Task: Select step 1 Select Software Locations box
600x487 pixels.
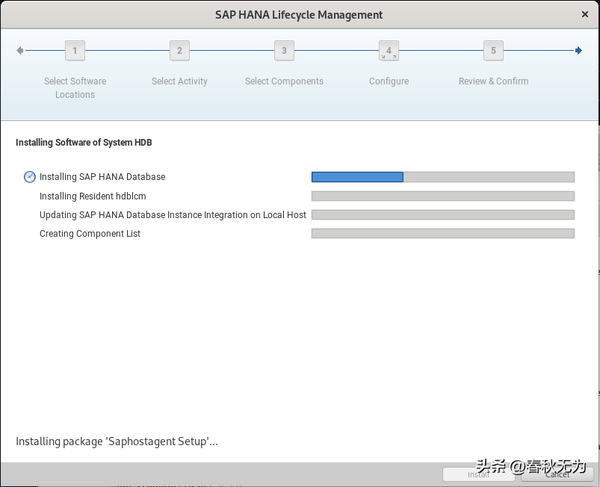Action: pos(75,50)
